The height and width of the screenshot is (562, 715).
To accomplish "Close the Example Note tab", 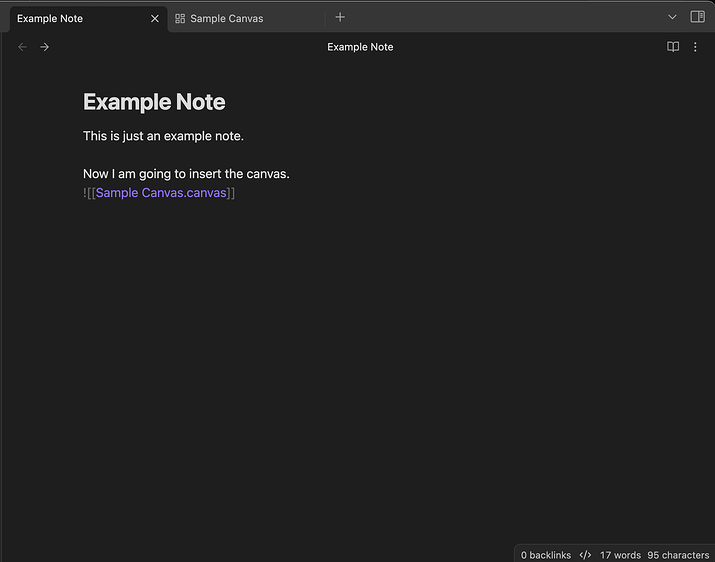I will pos(155,19).
